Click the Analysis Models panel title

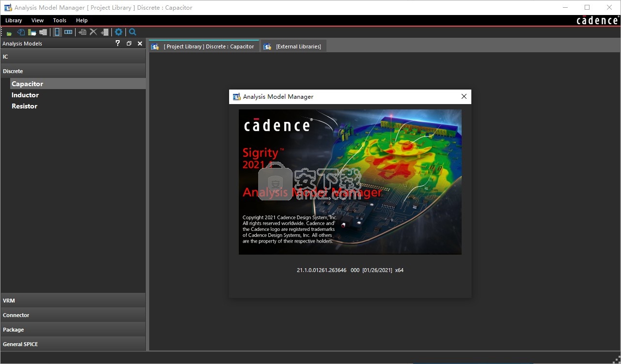coord(22,44)
